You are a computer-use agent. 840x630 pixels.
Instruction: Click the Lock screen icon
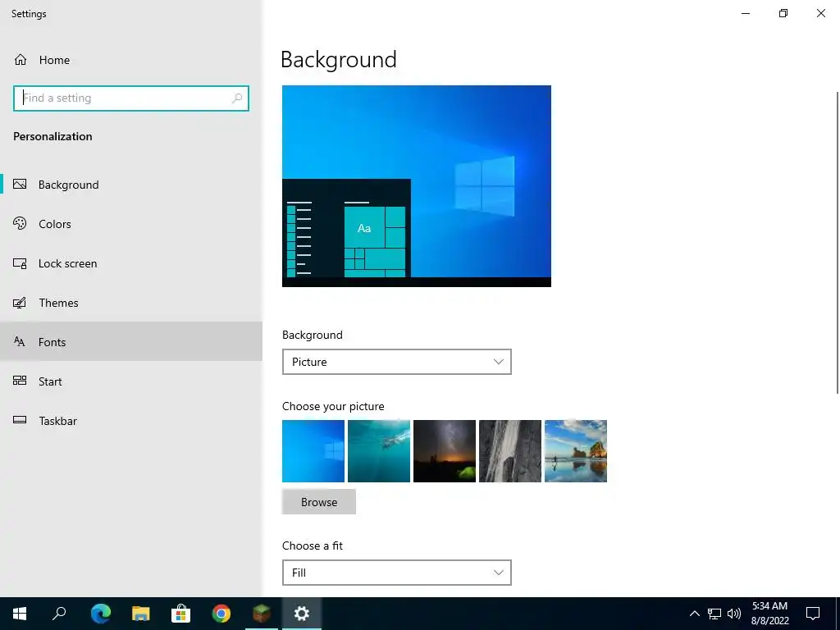(20, 263)
